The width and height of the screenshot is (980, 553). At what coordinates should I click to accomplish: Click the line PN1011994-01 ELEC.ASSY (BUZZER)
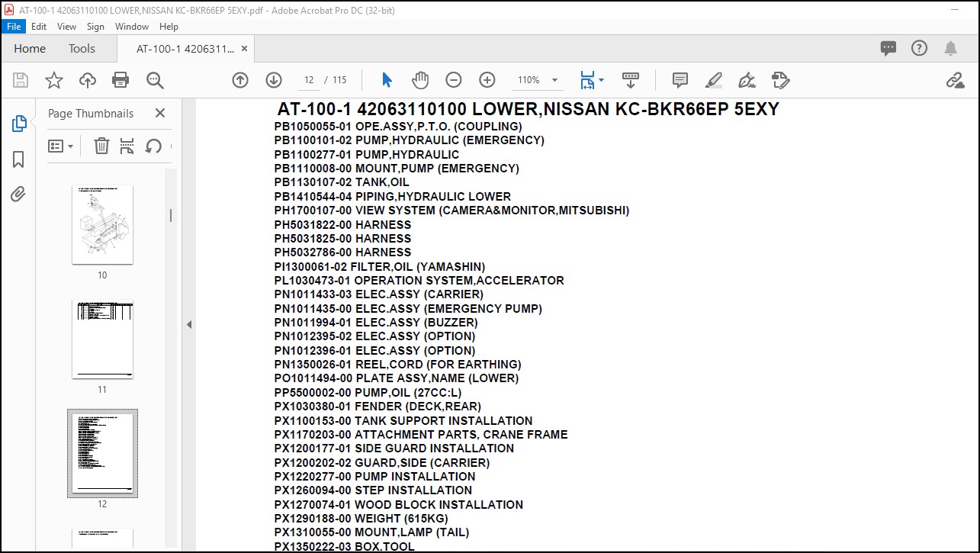pos(376,323)
